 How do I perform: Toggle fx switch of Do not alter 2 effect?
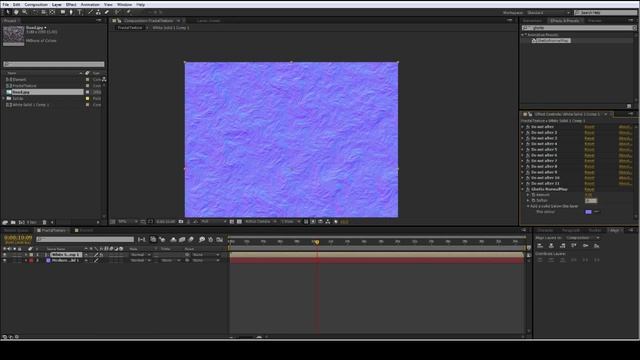click(528, 133)
